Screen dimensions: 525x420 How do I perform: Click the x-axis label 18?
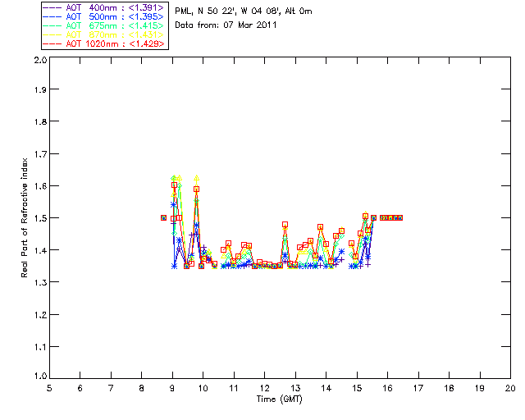point(449,388)
